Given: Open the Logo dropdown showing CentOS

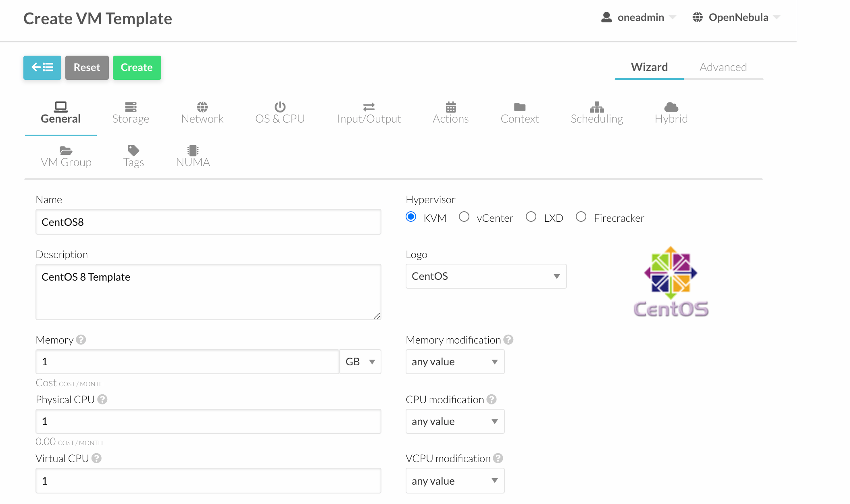Looking at the screenshot, I should pos(486,276).
